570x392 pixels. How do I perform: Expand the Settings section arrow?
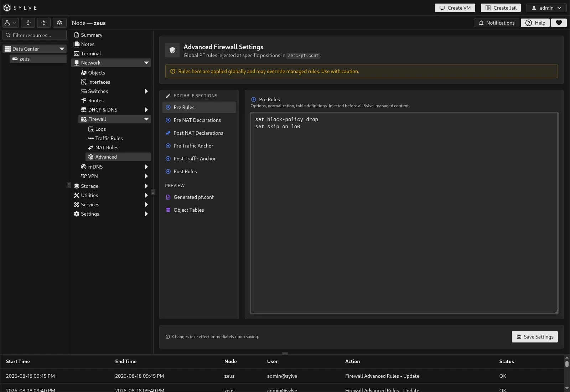click(146, 214)
